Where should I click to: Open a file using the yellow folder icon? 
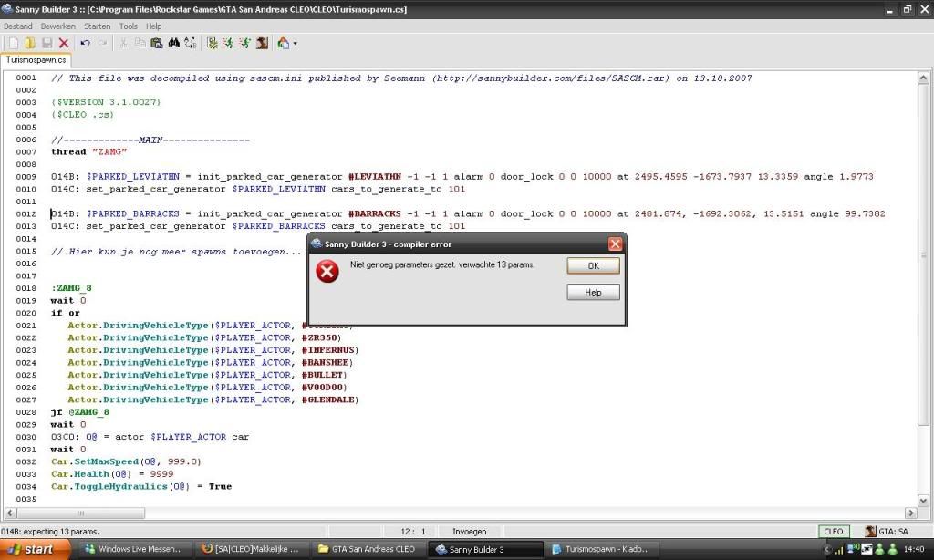click(x=30, y=43)
